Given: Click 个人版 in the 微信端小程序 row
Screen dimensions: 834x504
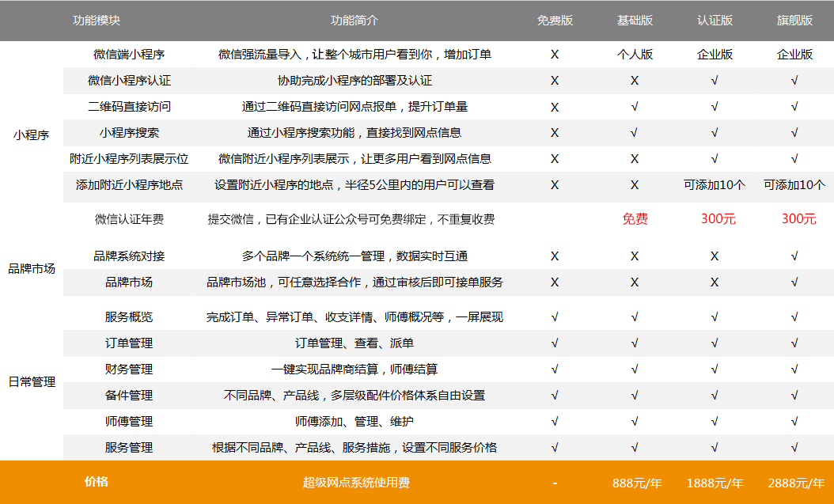Looking at the screenshot, I should tap(635, 55).
